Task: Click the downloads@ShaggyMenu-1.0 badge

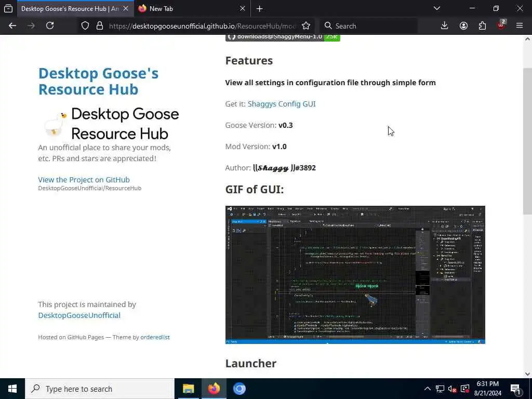Action: click(x=283, y=37)
